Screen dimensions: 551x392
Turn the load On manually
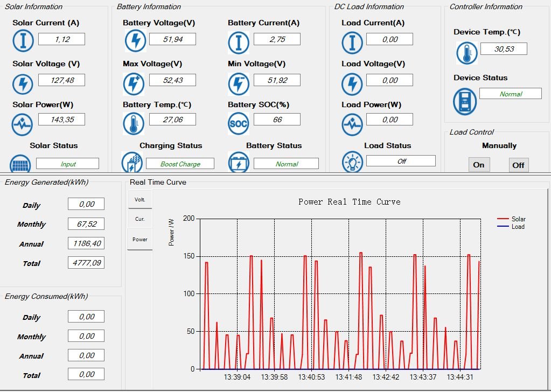(x=479, y=165)
